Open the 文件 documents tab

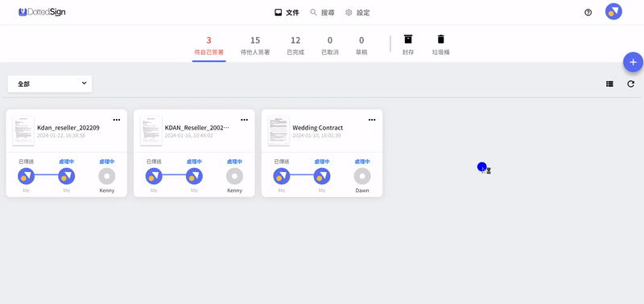[287, 13]
